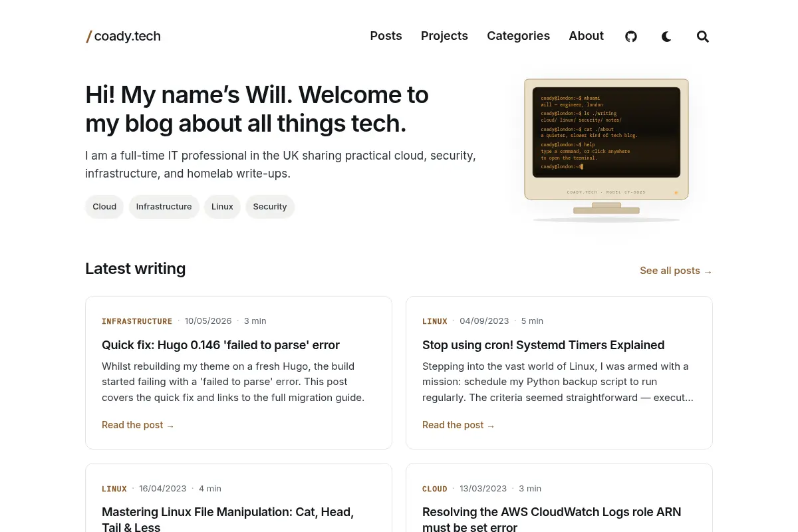
Task: Toggle dark mode with the moon icon
Action: [666, 37]
